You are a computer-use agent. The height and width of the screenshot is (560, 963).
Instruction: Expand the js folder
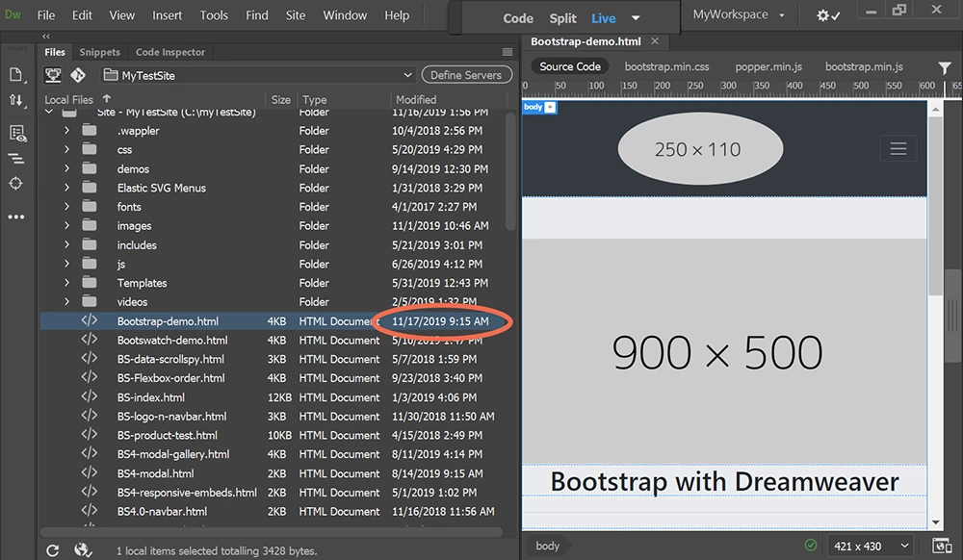coord(66,263)
